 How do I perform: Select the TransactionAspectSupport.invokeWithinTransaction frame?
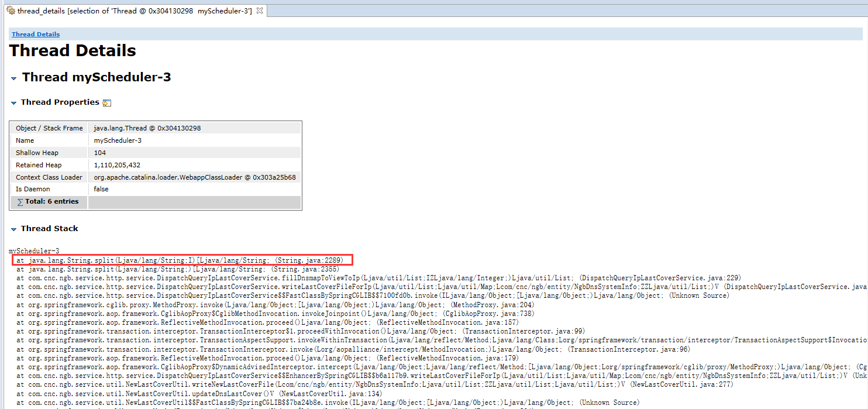click(x=442, y=340)
